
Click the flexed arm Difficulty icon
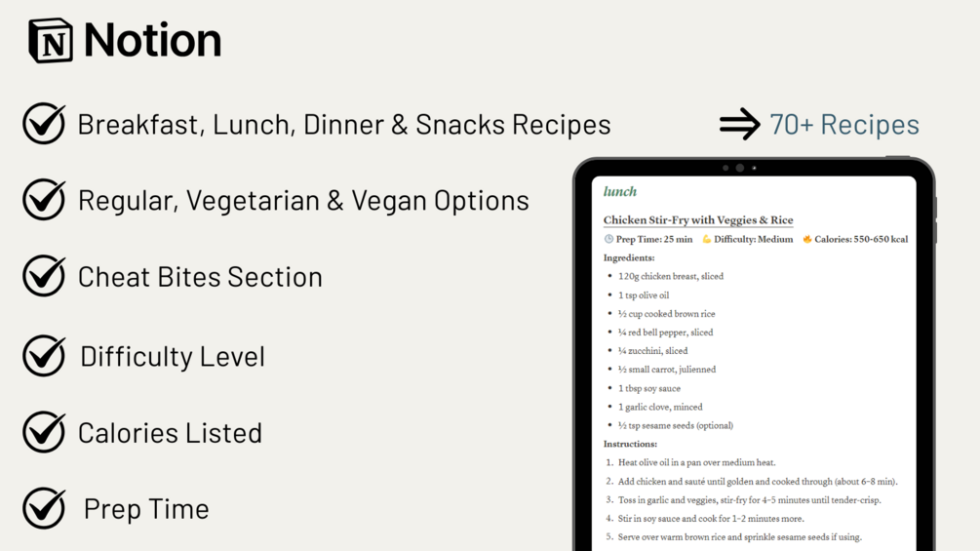[x=707, y=239]
